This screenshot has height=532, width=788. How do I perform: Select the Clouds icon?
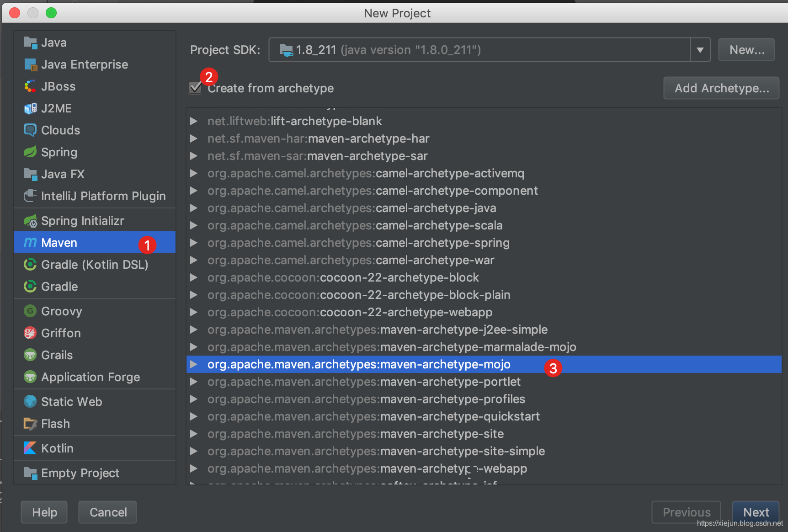tap(30, 130)
